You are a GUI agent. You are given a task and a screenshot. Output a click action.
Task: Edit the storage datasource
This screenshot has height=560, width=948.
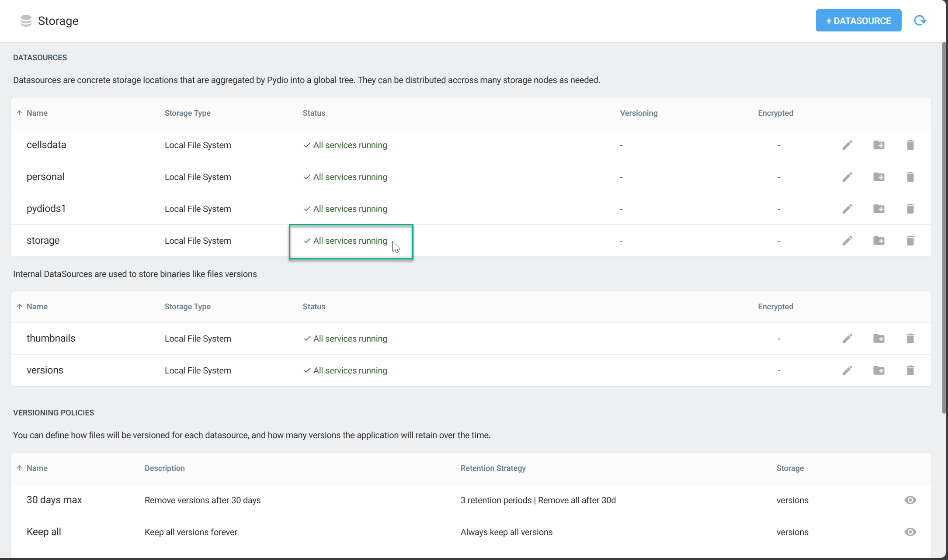click(x=847, y=241)
